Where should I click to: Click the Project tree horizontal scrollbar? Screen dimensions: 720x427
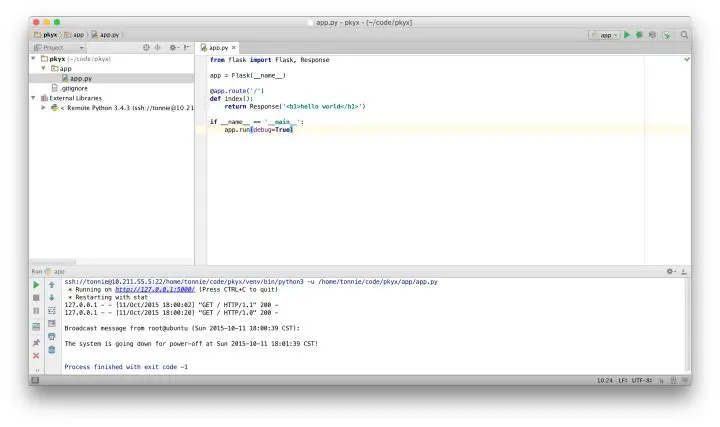pyautogui.click(x=53, y=263)
